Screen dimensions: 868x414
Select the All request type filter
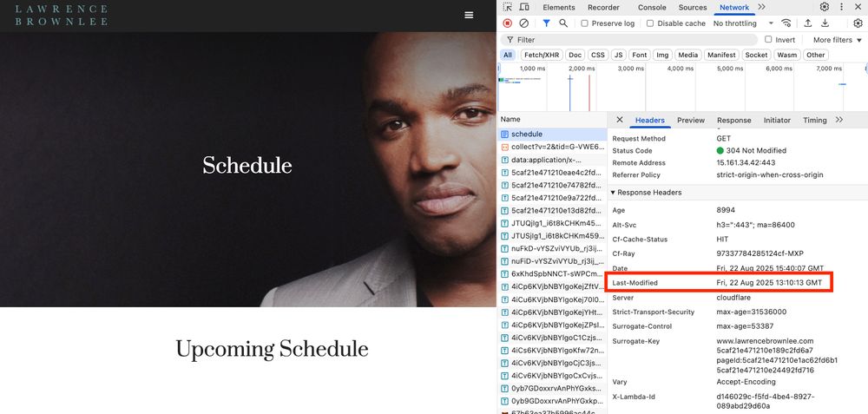click(x=508, y=55)
